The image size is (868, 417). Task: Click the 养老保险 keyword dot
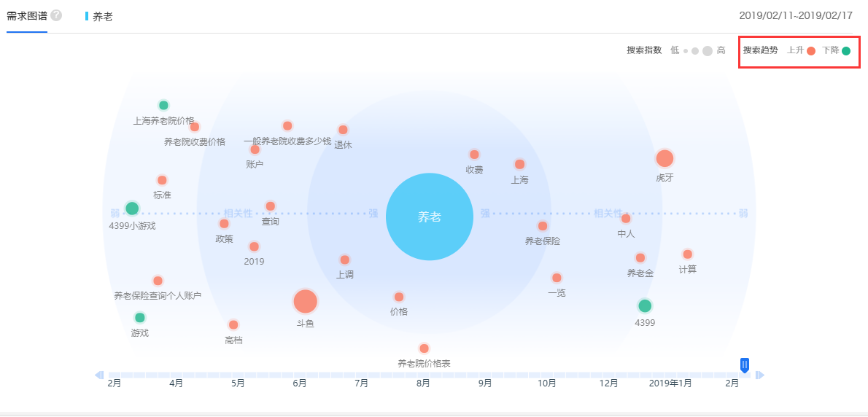click(x=543, y=226)
